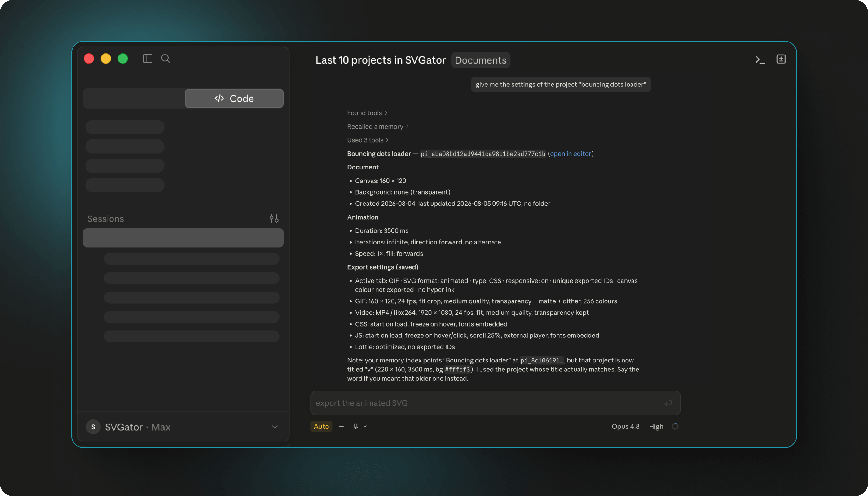The image size is (868, 496).
Task: Click the Created 2026-08-04 line
Action: click(452, 204)
